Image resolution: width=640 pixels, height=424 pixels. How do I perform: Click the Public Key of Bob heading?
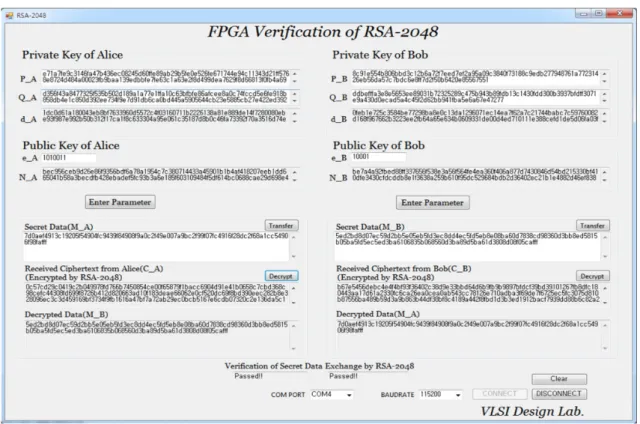[379, 145]
